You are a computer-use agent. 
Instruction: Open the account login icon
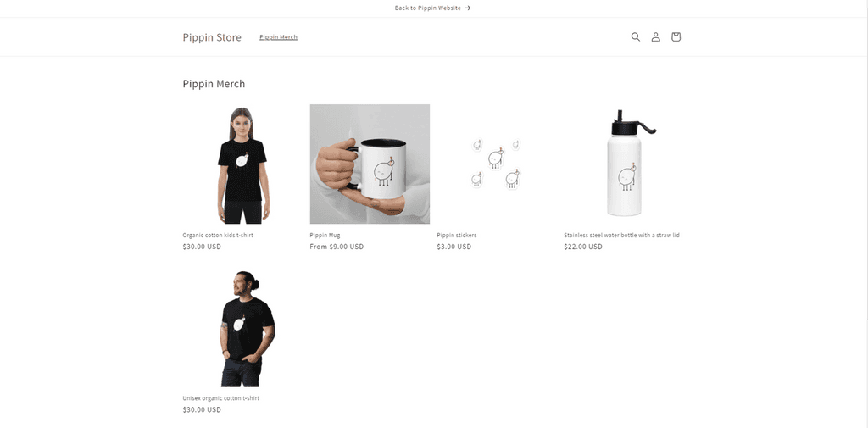655,37
